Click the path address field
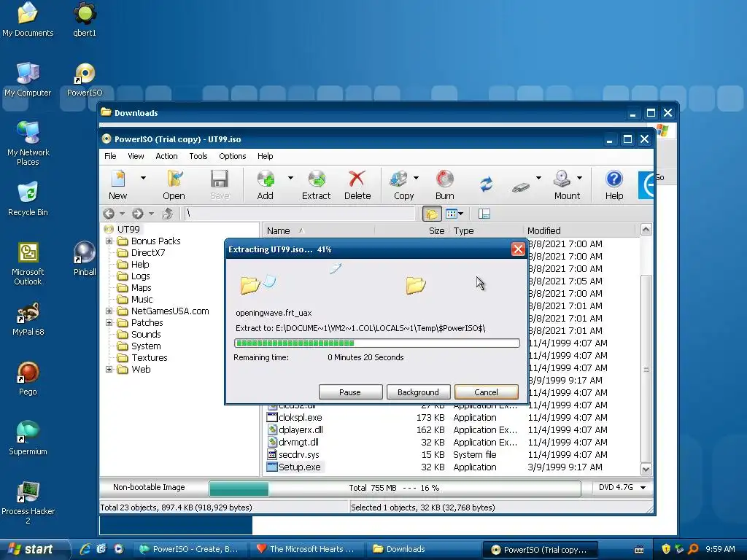Image resolution: width=747 pixels, height=560 pixels. click(300, 214)
